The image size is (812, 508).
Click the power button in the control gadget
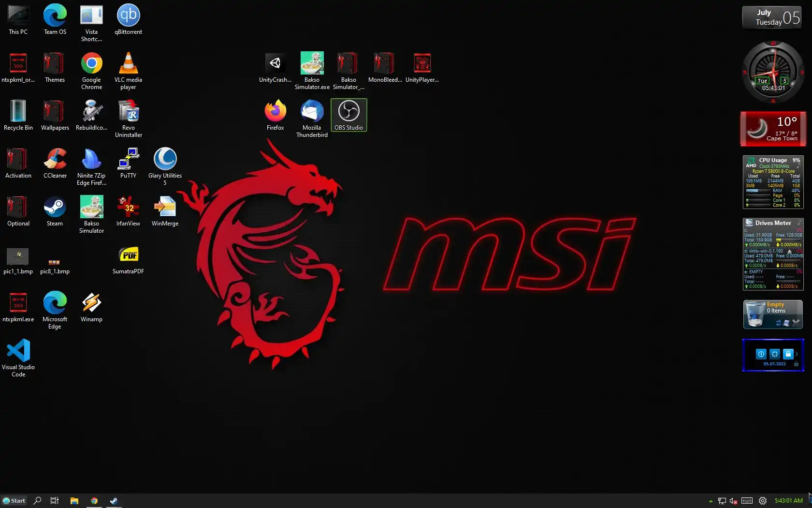point(761,354)
